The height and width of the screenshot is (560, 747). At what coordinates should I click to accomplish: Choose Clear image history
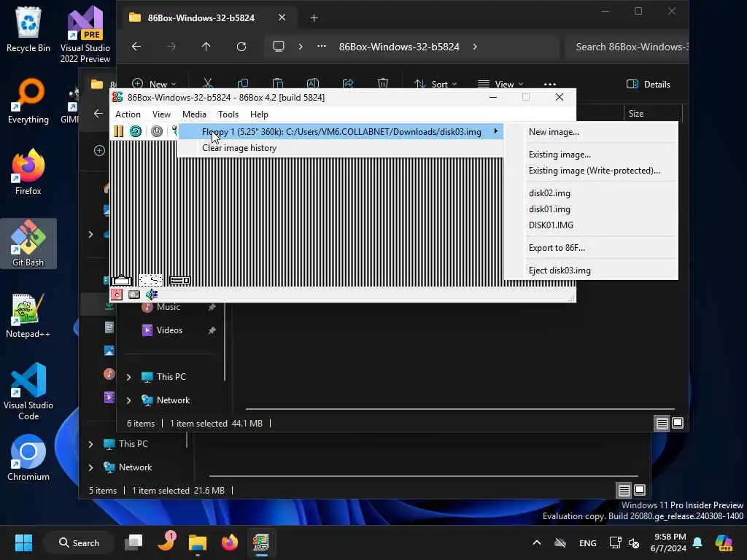[x=239, y=148]
